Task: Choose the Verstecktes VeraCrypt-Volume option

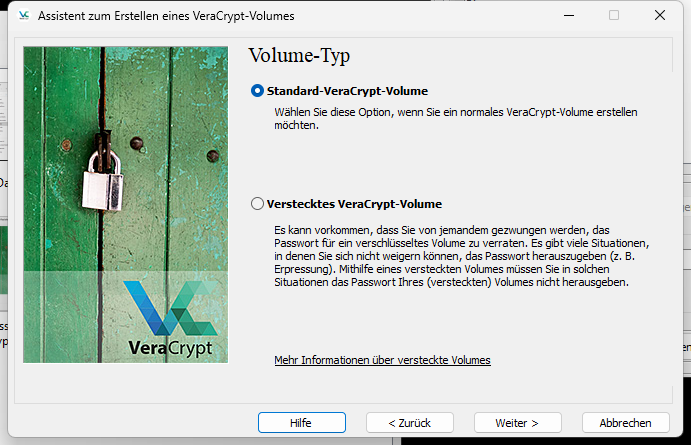Action: pos(257,204)
